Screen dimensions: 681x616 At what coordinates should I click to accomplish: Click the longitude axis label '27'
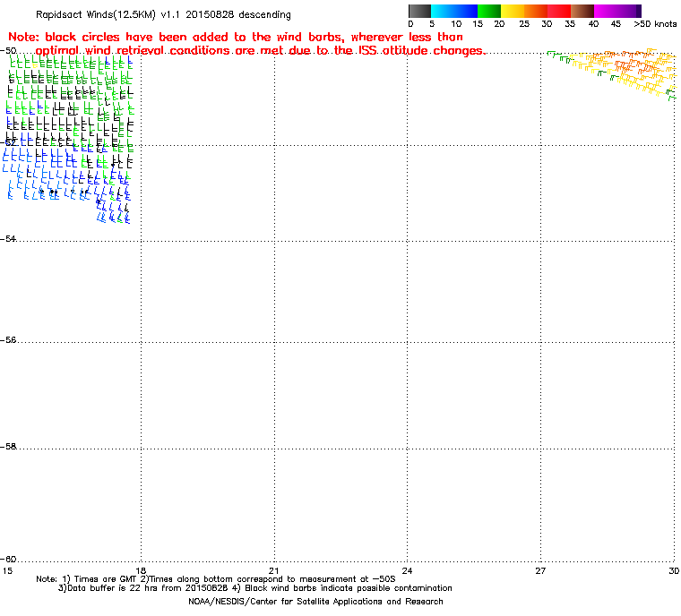tap(540, 571)
